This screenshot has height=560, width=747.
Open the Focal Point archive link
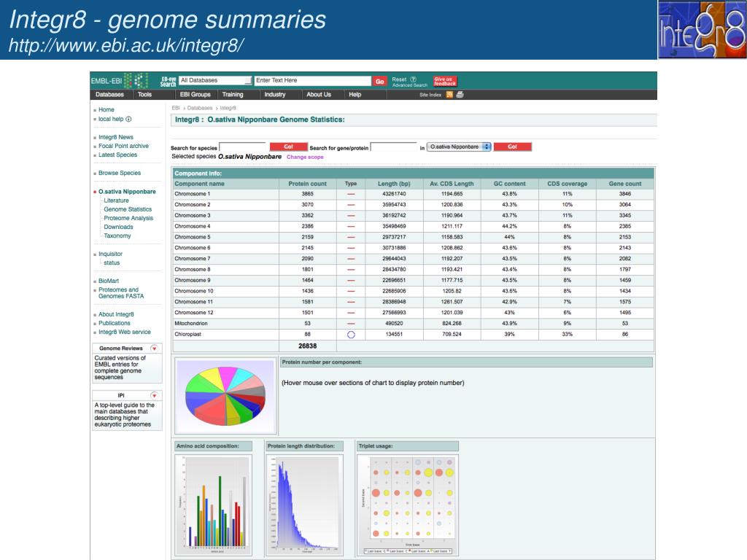click(123, 146)
